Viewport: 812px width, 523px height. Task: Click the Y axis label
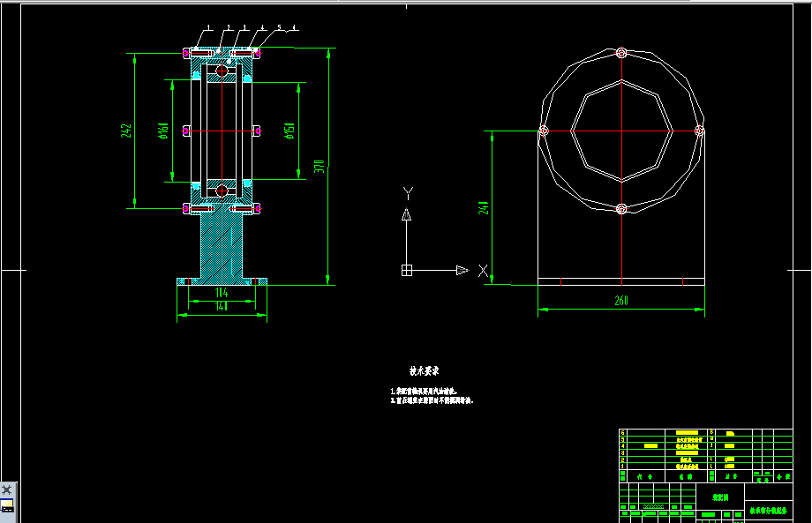408,193
